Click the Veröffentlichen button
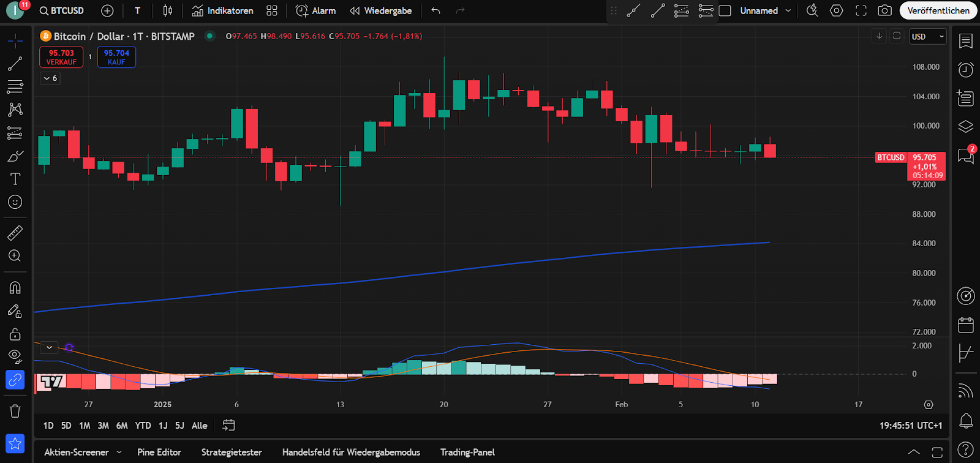 click(938, 11)
